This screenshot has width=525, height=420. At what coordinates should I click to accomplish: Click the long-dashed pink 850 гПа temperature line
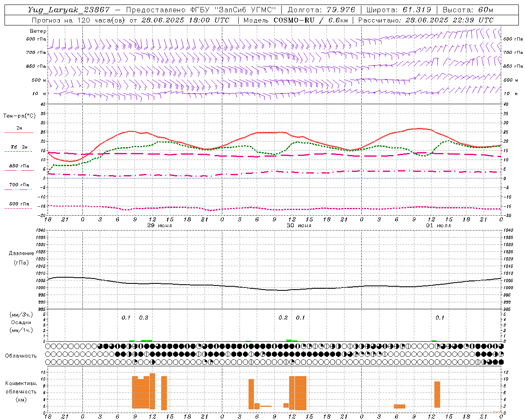tap(274, 156)
